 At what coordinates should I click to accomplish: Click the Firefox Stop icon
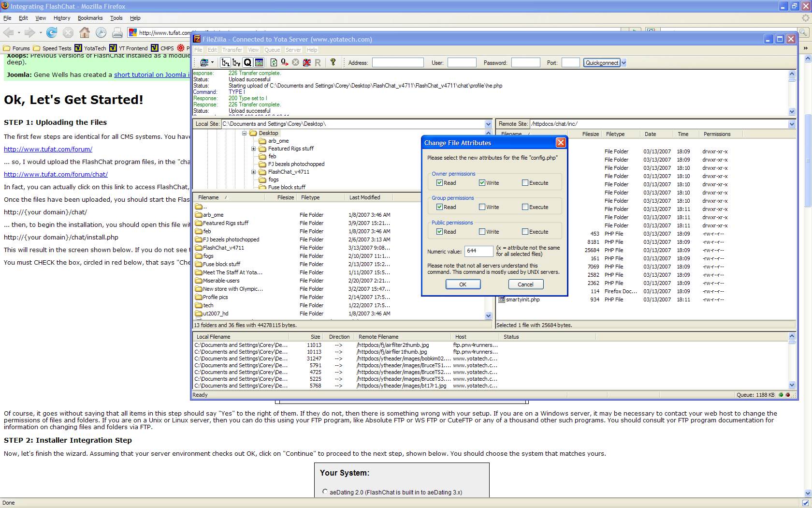click(x=68, y=32)
